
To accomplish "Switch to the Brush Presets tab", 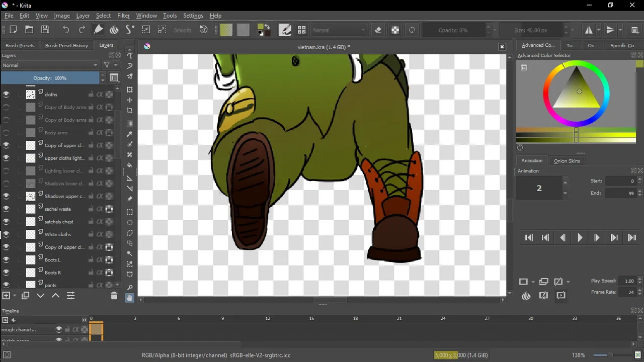I will [x=20, y=45].
